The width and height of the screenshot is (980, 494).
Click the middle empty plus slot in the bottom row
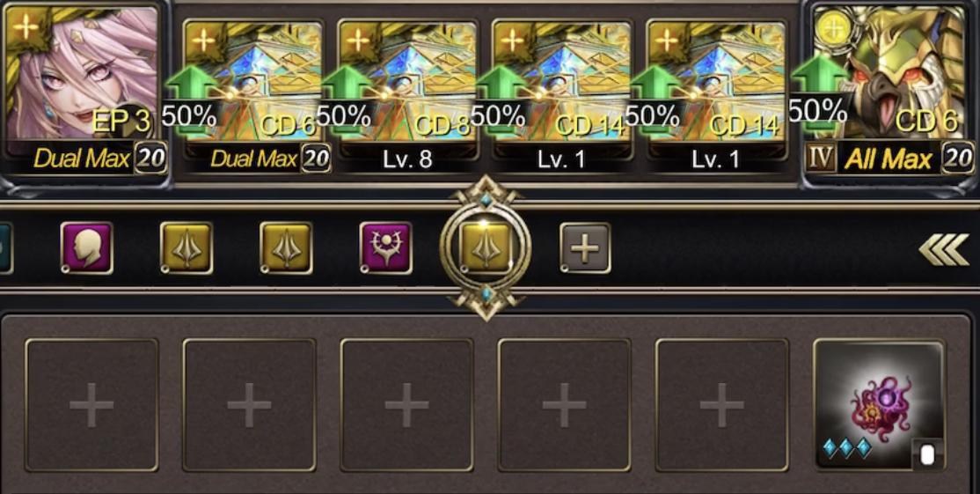(407, 405)
